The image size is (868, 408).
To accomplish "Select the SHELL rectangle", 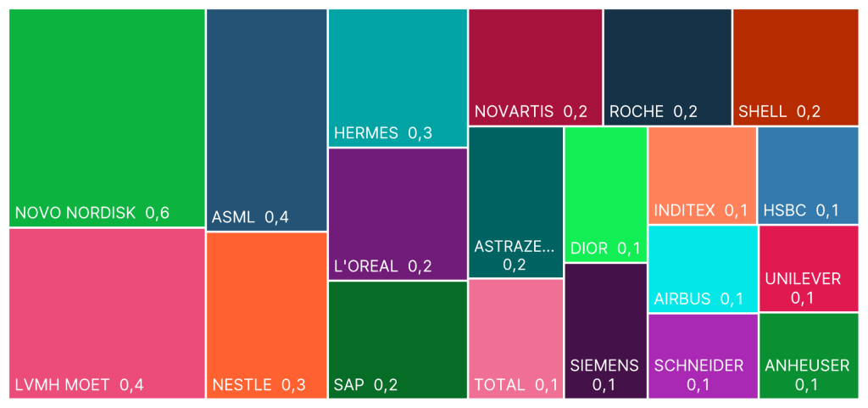I will [x=795, y=67].
